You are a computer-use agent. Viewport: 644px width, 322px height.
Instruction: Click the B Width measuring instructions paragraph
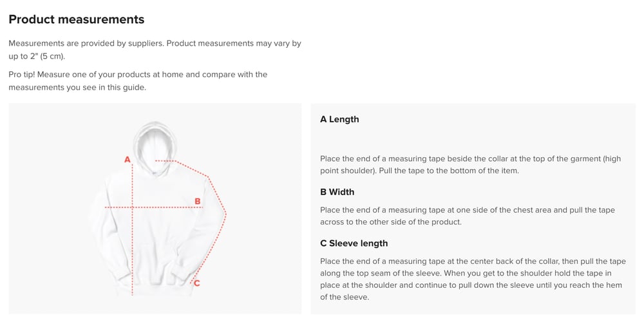click(467, 216)
